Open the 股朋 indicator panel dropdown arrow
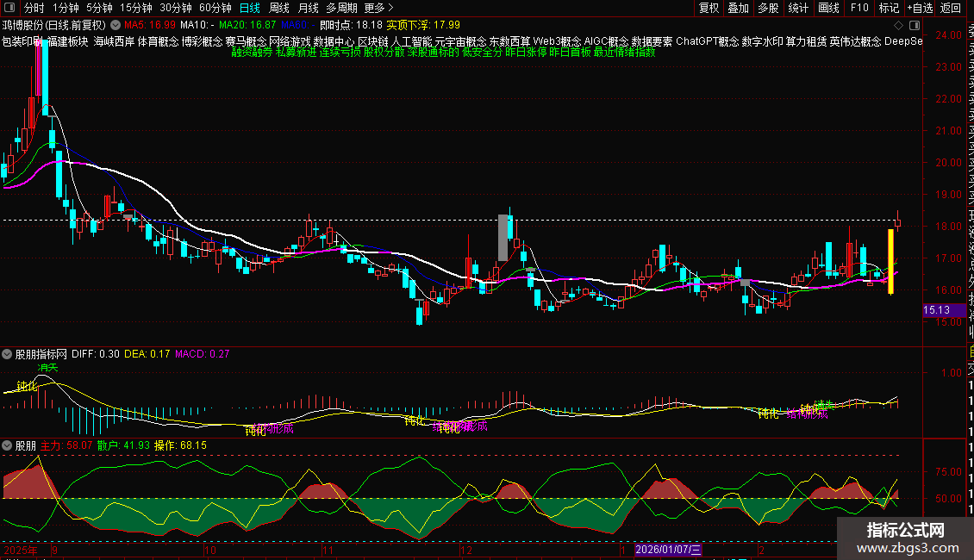 [x=8, y=445]
